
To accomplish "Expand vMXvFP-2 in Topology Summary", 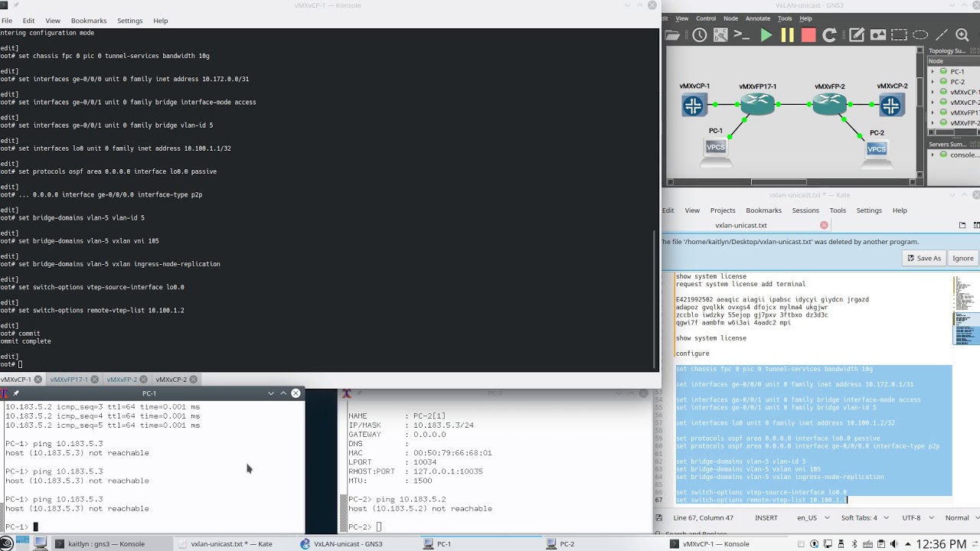I will 933,122.
